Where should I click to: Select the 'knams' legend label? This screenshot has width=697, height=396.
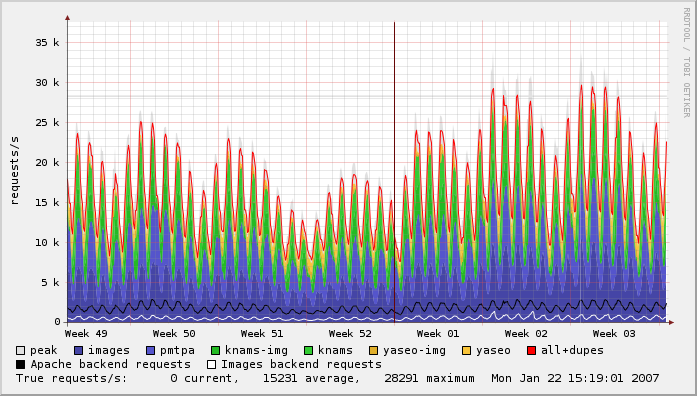tap(336, 351)
